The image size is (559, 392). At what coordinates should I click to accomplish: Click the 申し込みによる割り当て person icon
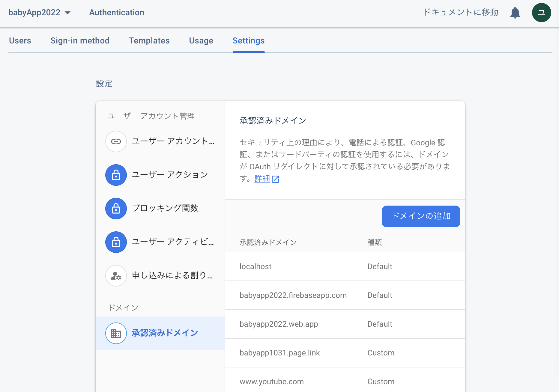(116, 276)
